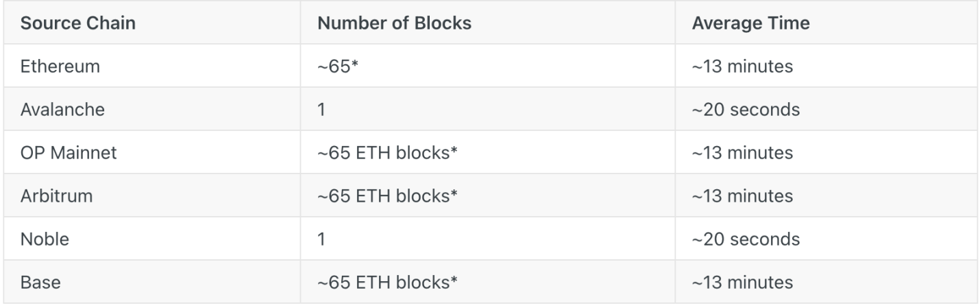
Task: Select Avalanche's ~20 seconds average time
Action: pyautogui.click(x=746, y=110)
